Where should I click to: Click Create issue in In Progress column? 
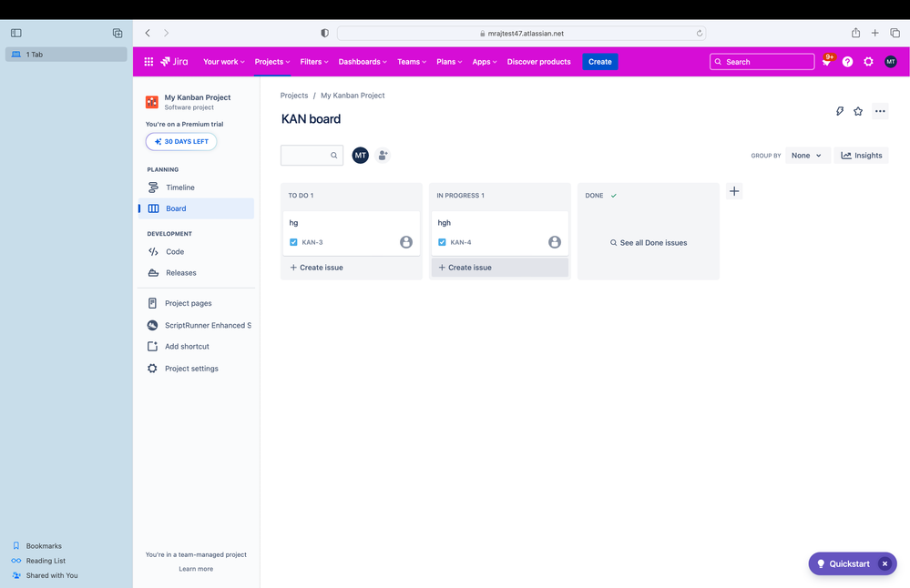(500, 268)
